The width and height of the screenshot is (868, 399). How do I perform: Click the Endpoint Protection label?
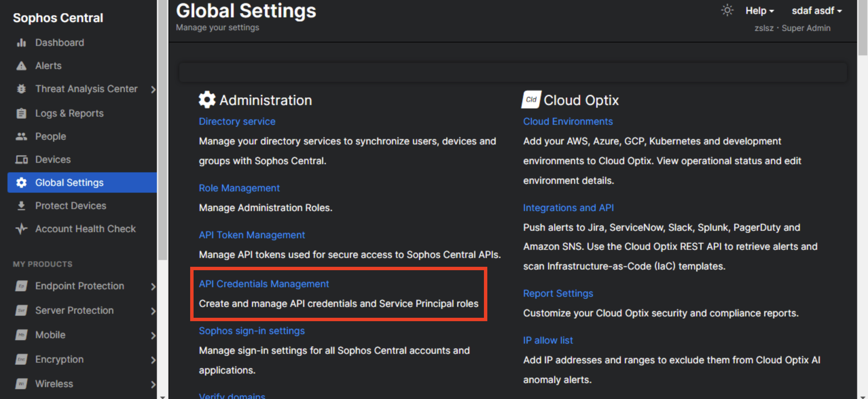pos(80,286)
